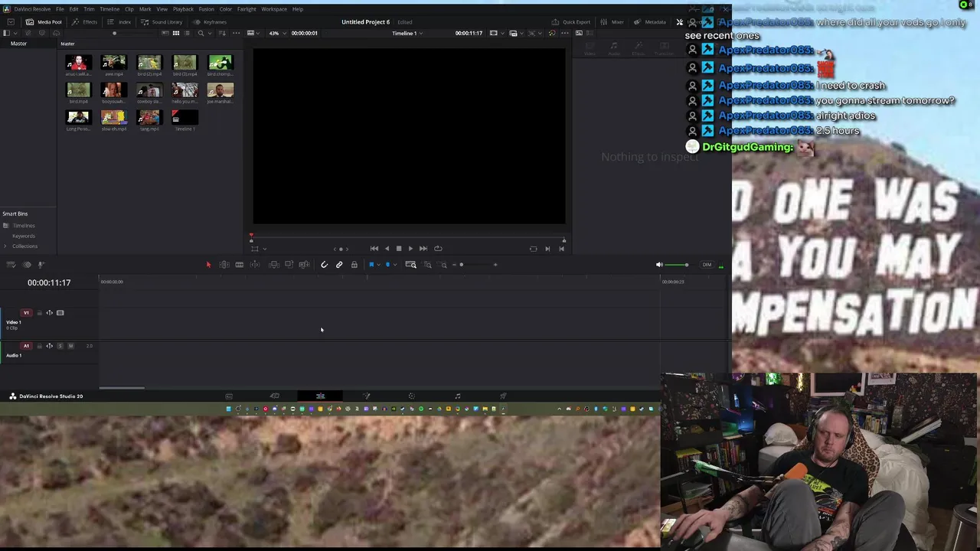Select the Master bin in sidebar
980x551 pixels.
(x=18, y=44)
